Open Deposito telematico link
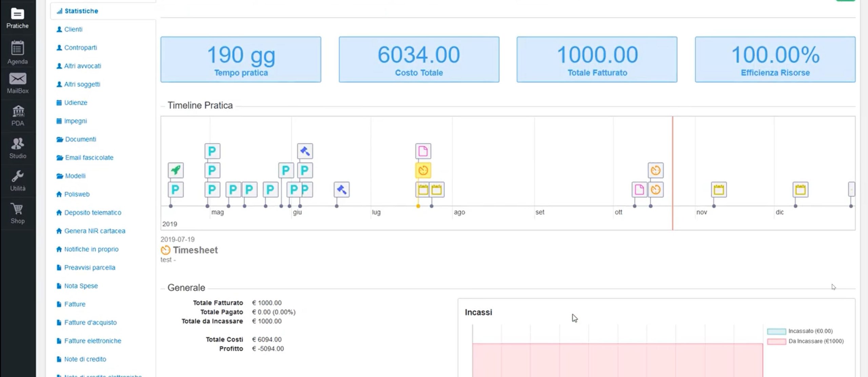Viewport: 868px width, 377px height. [93, 212]
